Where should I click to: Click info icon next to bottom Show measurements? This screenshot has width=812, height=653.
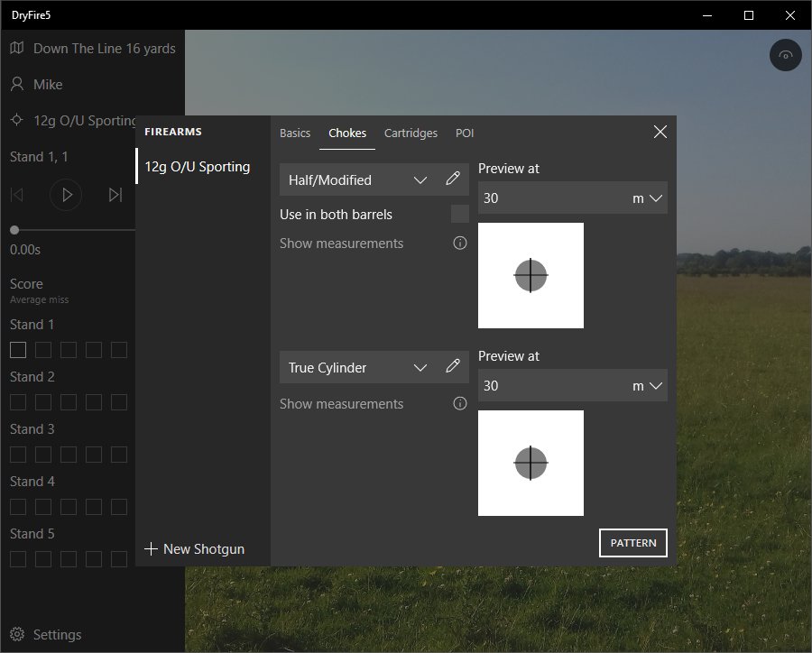point(460,404)
